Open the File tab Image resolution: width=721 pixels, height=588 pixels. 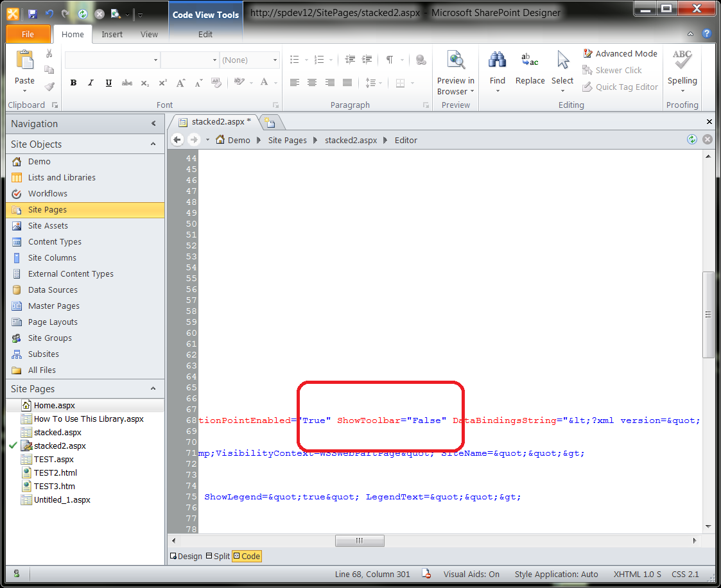[28, 35]
